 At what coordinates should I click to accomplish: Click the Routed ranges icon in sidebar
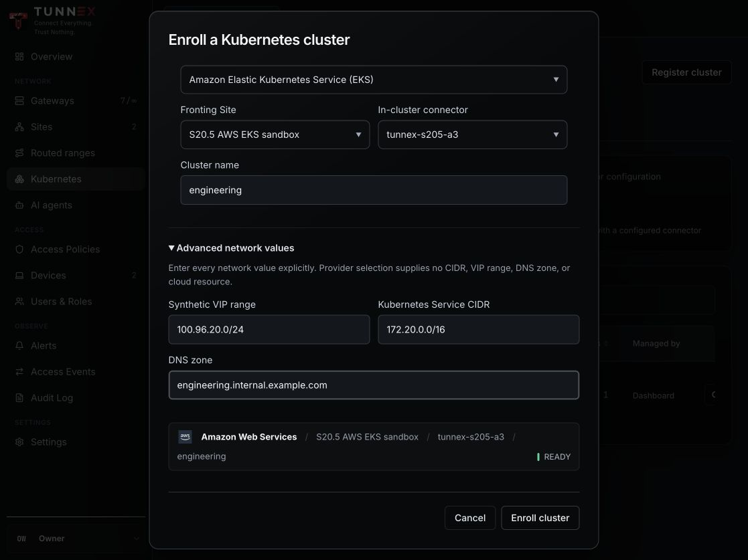[x=19, y=153]
